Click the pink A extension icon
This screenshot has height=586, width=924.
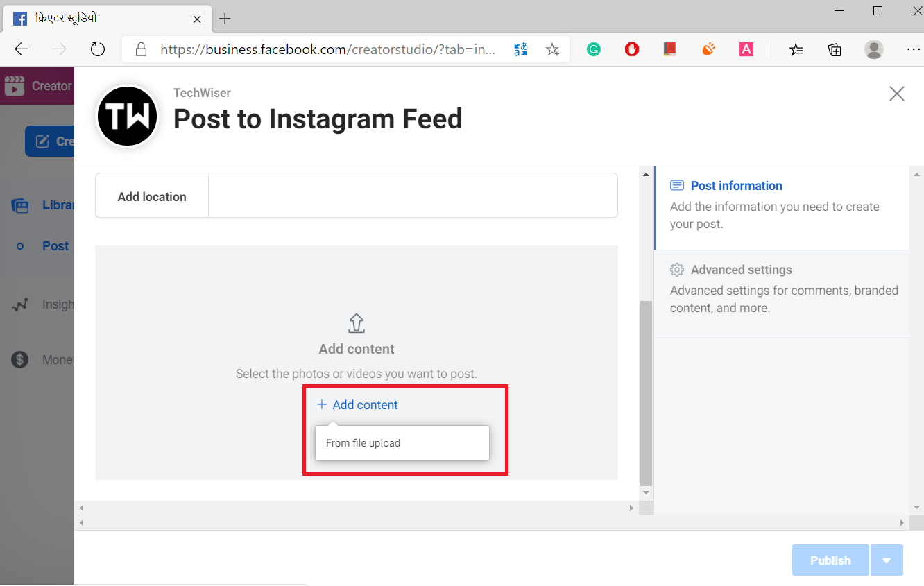click(x=746, y=49)
